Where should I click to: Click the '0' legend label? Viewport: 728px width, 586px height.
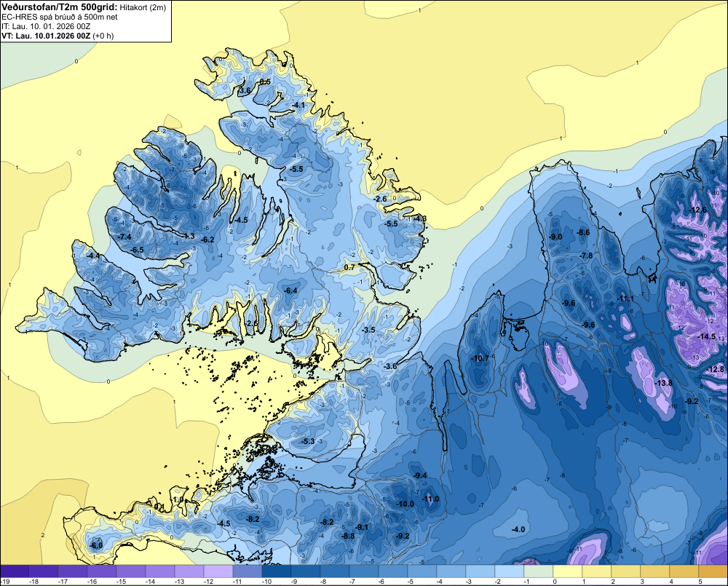(554, 582)
